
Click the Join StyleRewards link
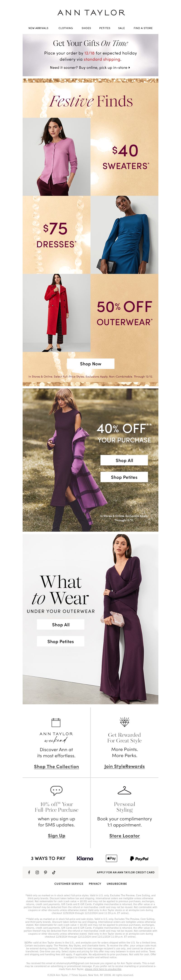[124, 766]
